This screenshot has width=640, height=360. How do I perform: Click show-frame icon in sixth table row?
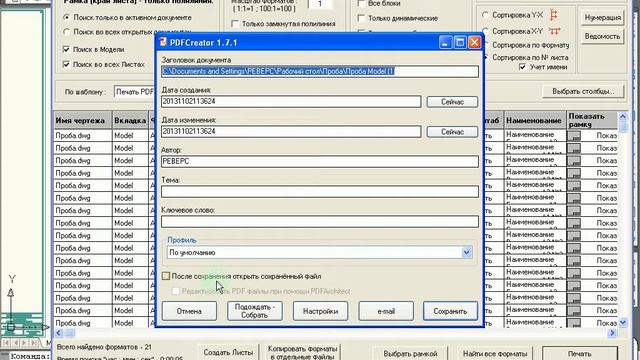[x=574, y=198]
